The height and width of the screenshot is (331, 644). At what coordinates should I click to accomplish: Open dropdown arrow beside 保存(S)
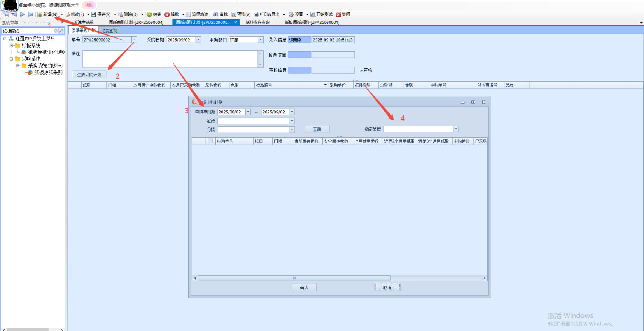click(x=115, y=15)
